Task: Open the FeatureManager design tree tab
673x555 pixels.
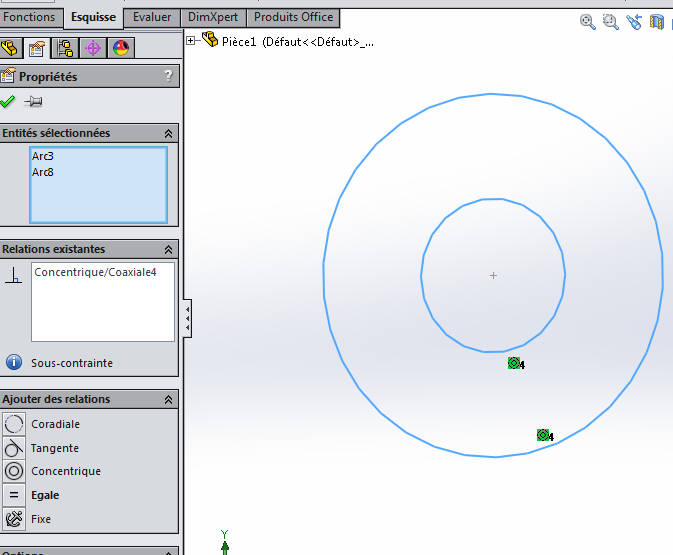Action: pyautogui.click(x=10, y=48)
